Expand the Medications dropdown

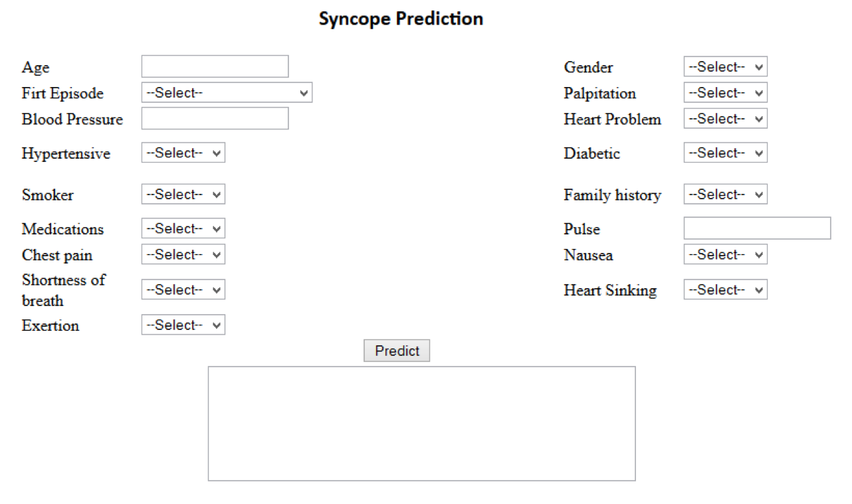click(x=183, y=229)
